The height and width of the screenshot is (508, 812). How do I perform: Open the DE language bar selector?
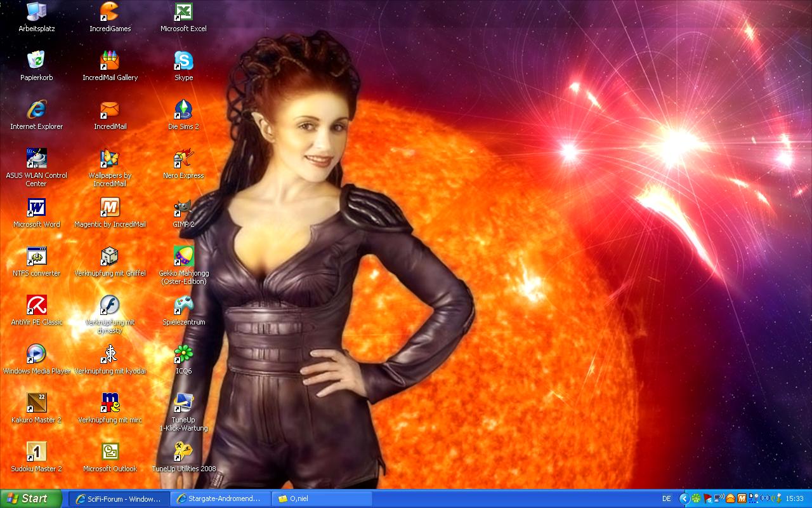click(667, 498)
